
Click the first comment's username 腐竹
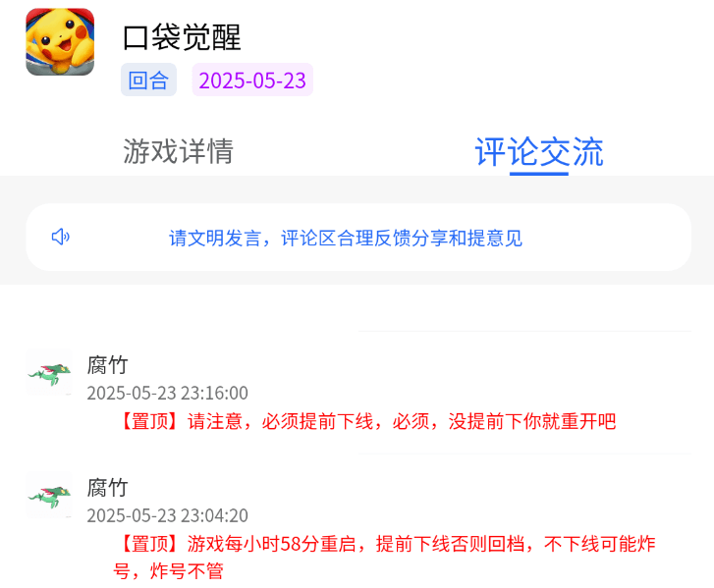[107, 365]
